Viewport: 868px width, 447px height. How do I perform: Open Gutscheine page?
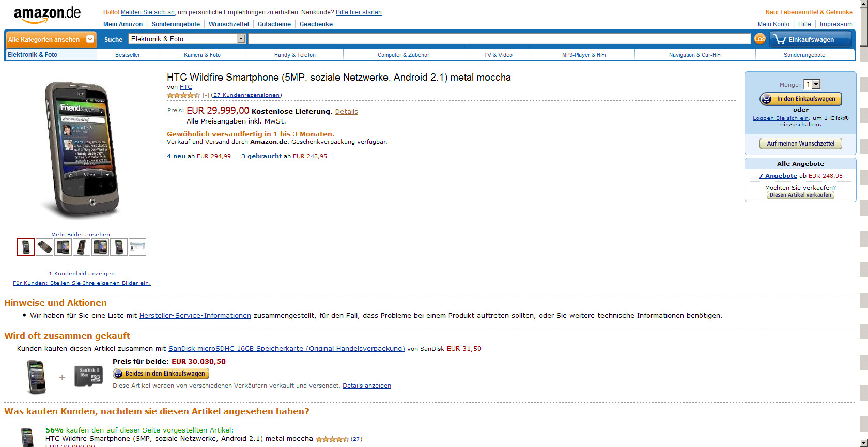(x=274, y=24)
